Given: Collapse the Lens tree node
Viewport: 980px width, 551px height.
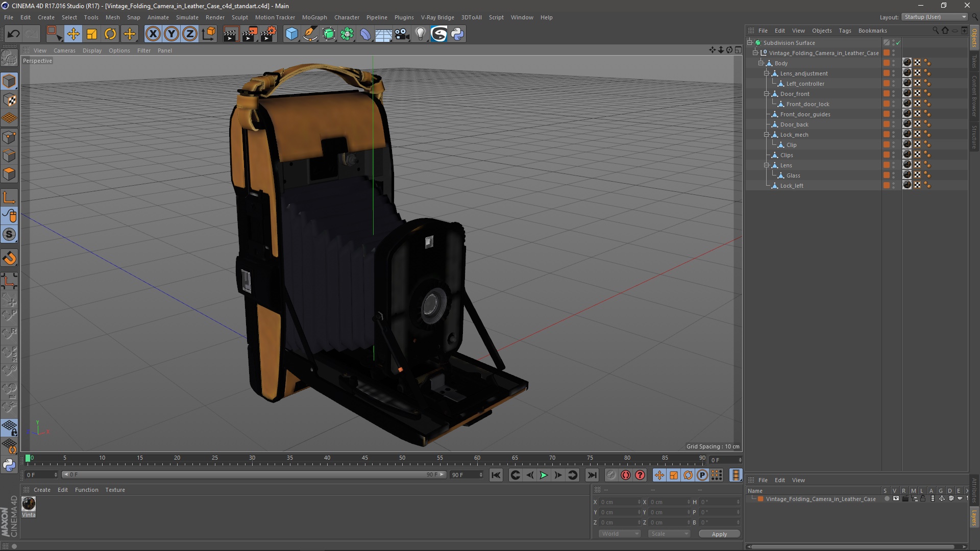Looking at the screenshot, I should coord(767,165).
